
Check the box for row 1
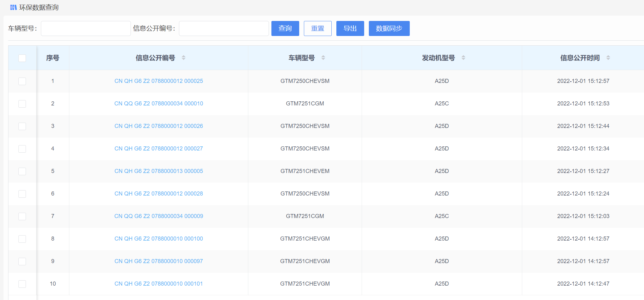(22, 81)
